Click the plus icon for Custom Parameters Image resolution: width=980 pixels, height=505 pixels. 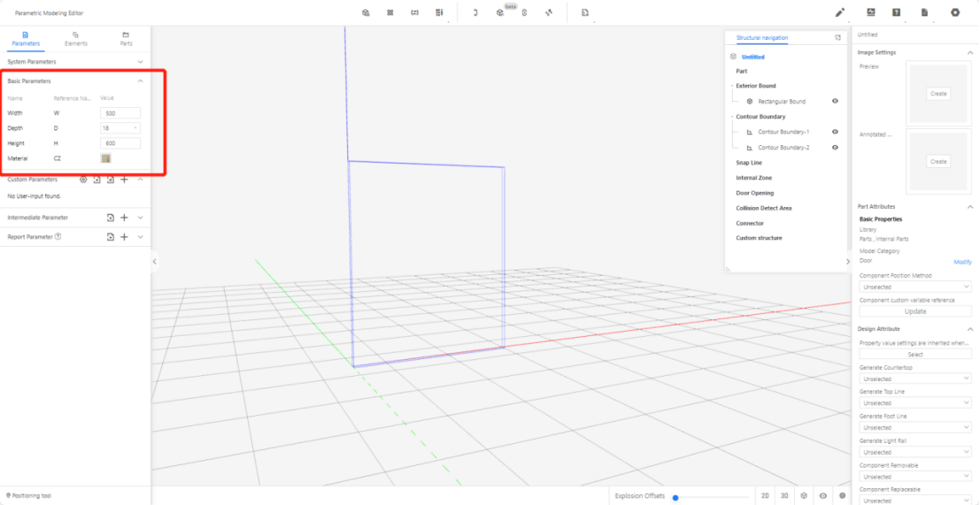[x=125, y=180]
